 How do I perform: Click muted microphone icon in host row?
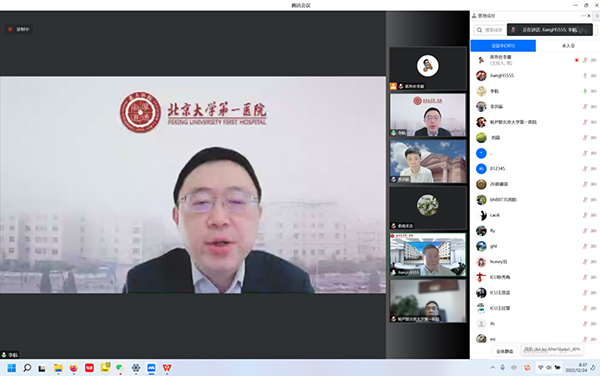coord(585,60)
